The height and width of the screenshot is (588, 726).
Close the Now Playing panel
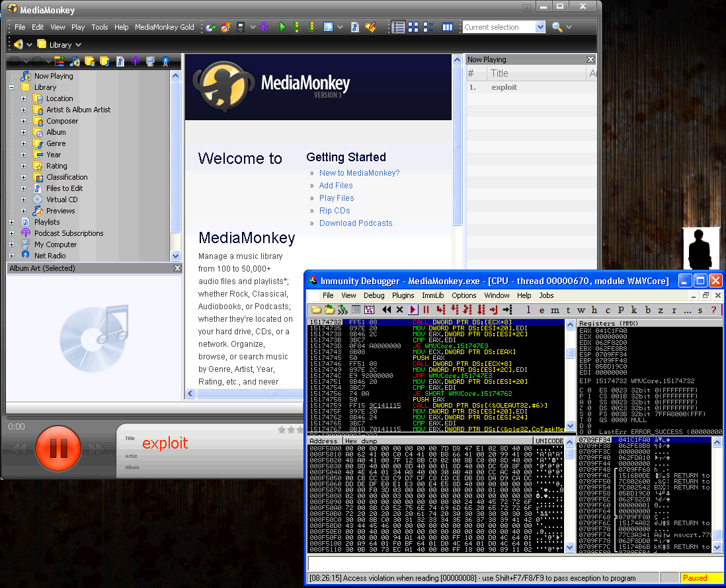coord(590,59)
